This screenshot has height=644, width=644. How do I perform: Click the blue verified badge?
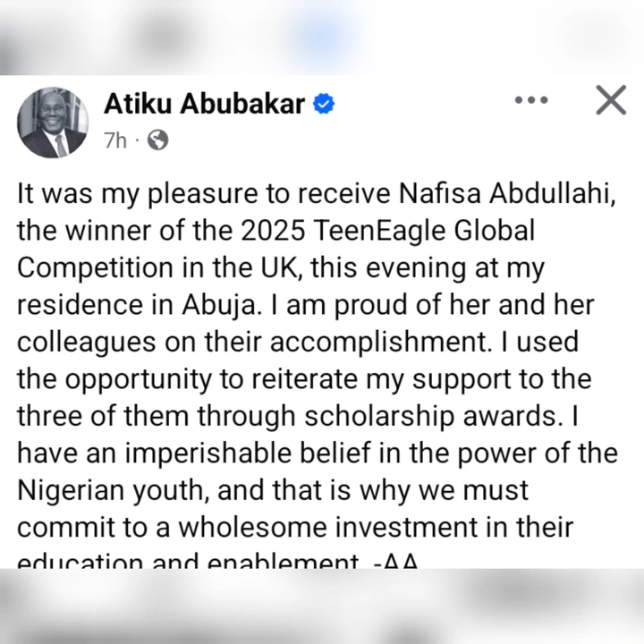(323, 106)
